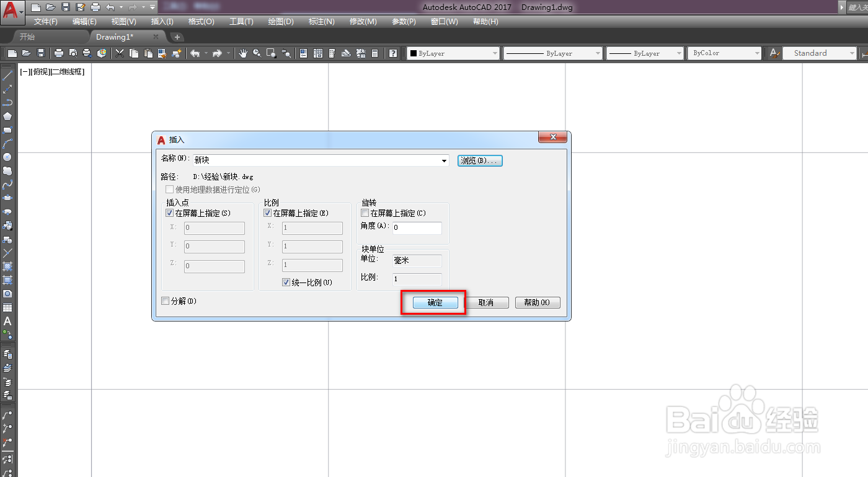This screenshot has height=477, width=868.
Task: Toggle rotation specify on-screen checkbox
Action: pos(365,212)
